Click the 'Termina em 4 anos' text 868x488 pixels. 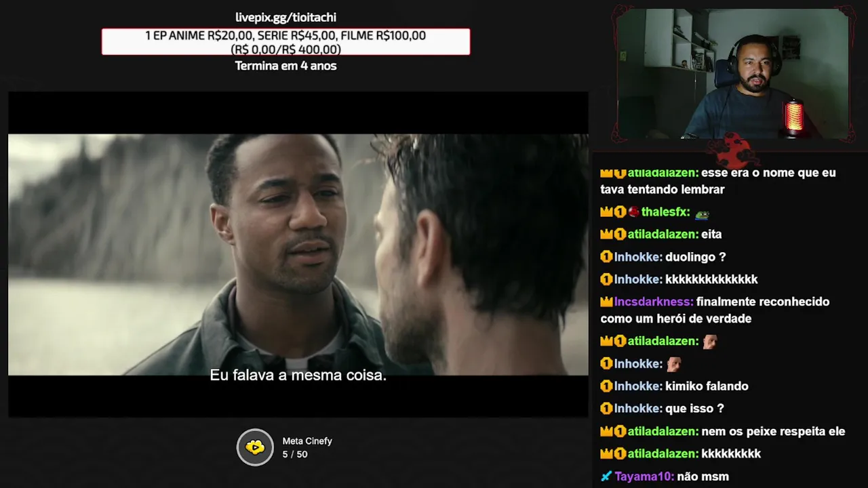pyautogui.click(x=285, y=66)
